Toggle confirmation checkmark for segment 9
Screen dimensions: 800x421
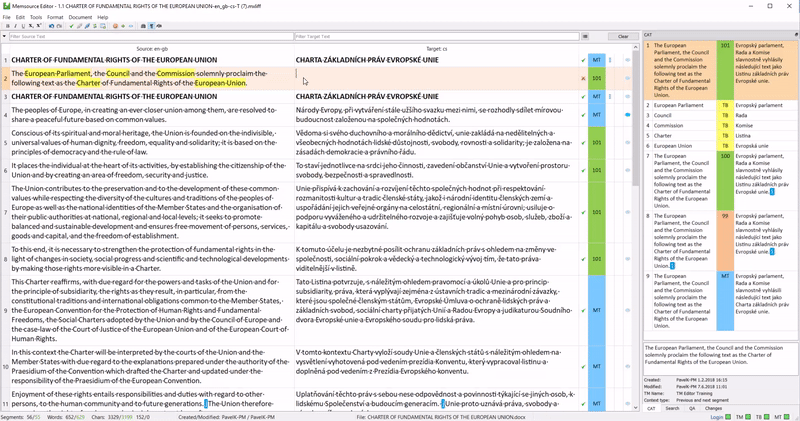coord(583,310)
